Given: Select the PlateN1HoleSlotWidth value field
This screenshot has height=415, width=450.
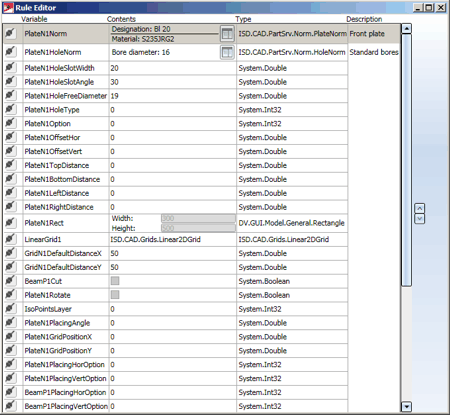Looking at the screenshot, I should [172, 68].
